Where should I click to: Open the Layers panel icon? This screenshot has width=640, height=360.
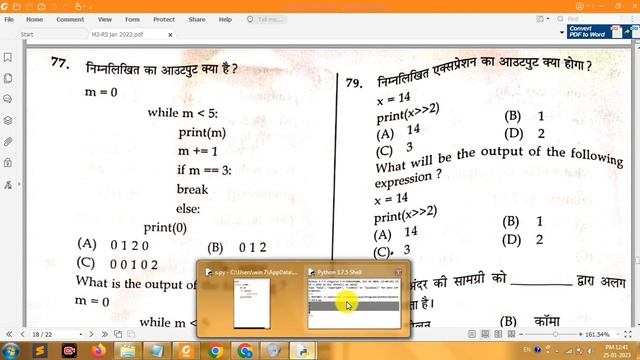[7, 120]
